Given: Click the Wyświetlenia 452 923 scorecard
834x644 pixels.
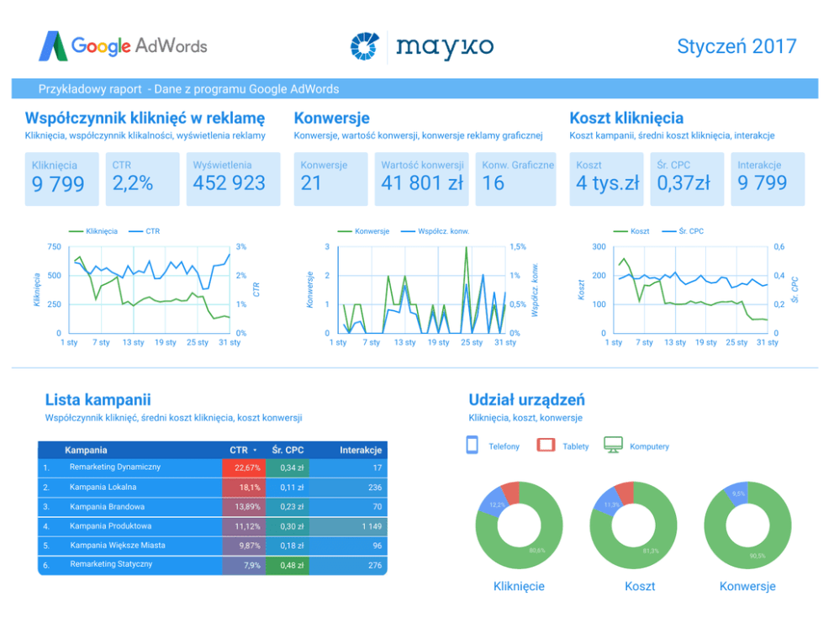Looking at the screenshot, I should 230,178.
